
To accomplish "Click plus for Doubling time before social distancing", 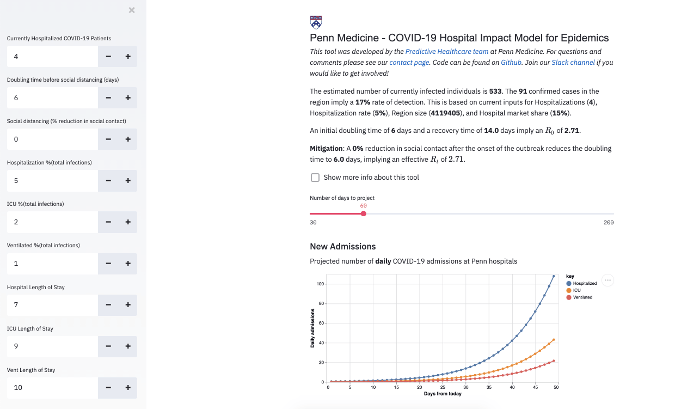I will [128, 97].
